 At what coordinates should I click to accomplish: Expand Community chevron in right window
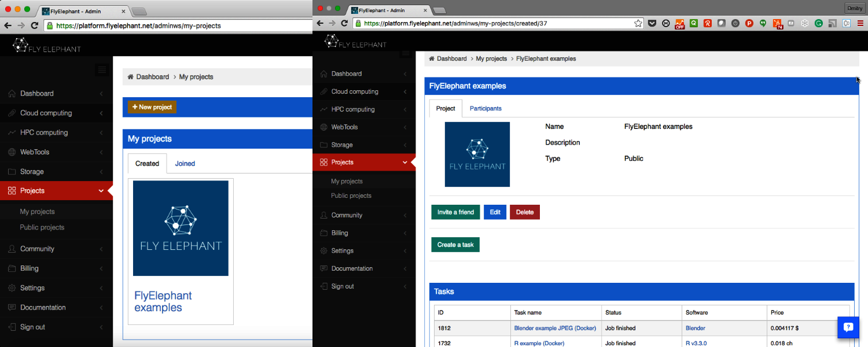click(x=405, y=215)
